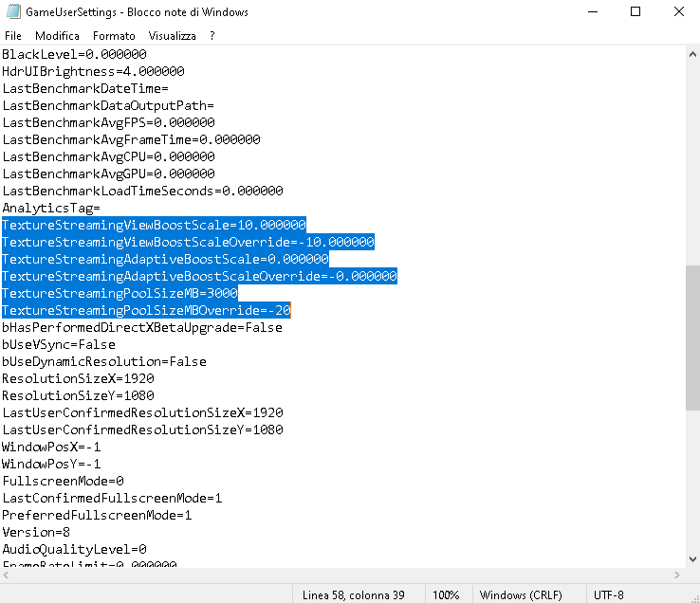
Task: Expand the Visualizza menu
Action: [172, 35]
